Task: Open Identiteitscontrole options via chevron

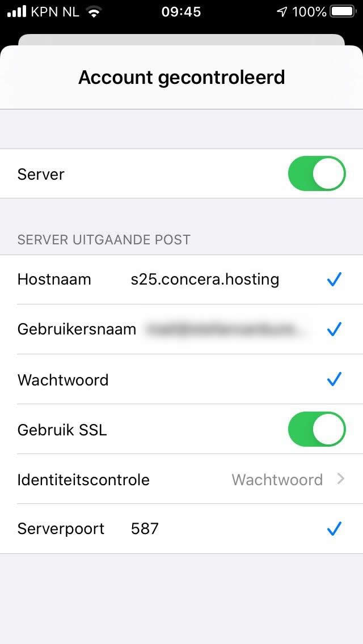Action: pyautogui.click(x=340, y=479)
